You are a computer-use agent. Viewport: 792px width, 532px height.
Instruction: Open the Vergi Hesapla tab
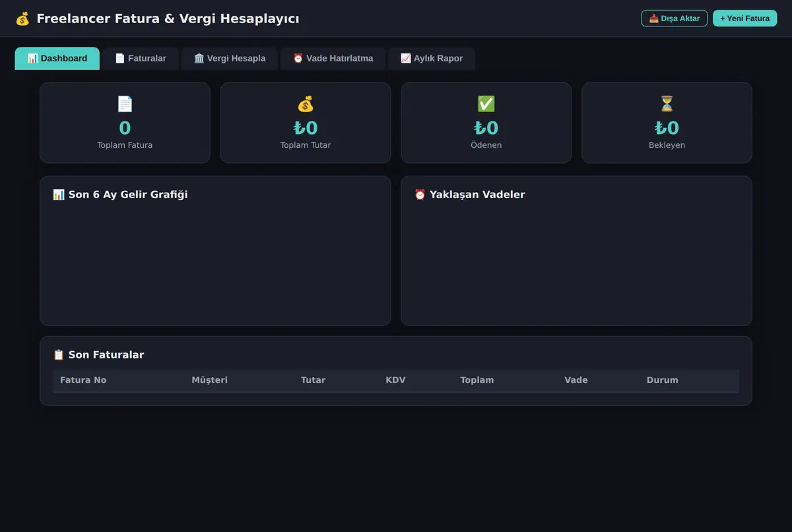230,58
